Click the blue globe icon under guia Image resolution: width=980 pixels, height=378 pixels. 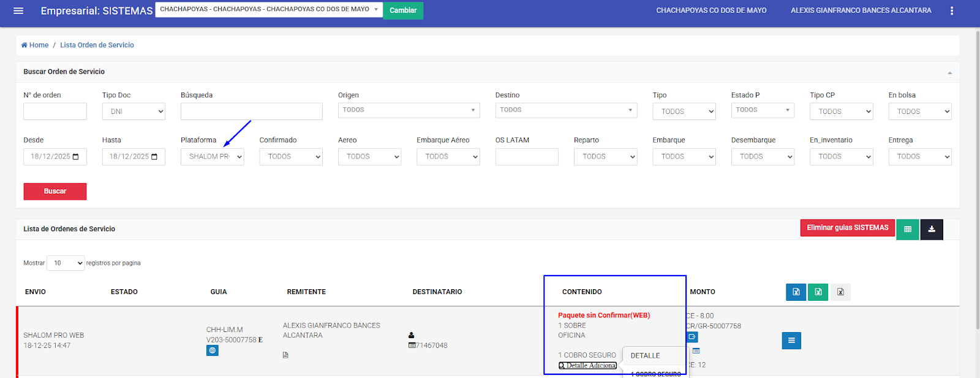tap(213, 350)
